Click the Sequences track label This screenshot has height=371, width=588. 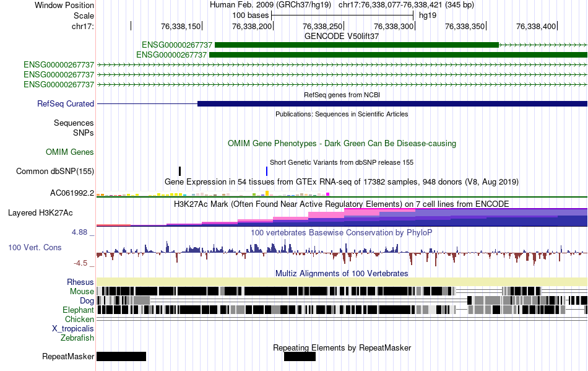(x=74, y=123)
